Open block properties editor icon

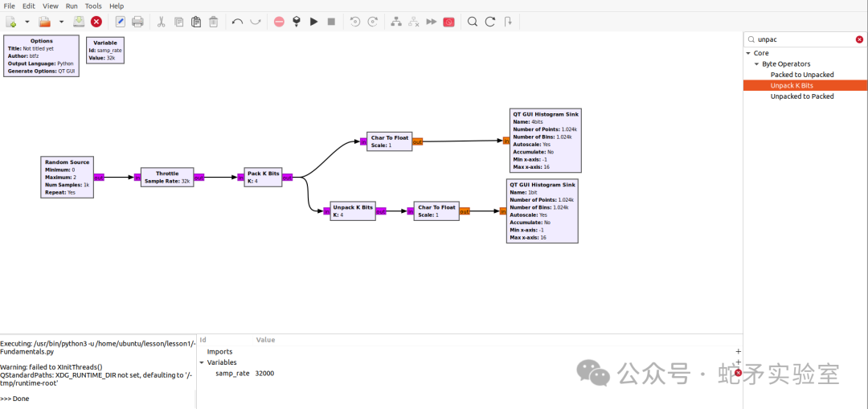(x=120, y=22)
